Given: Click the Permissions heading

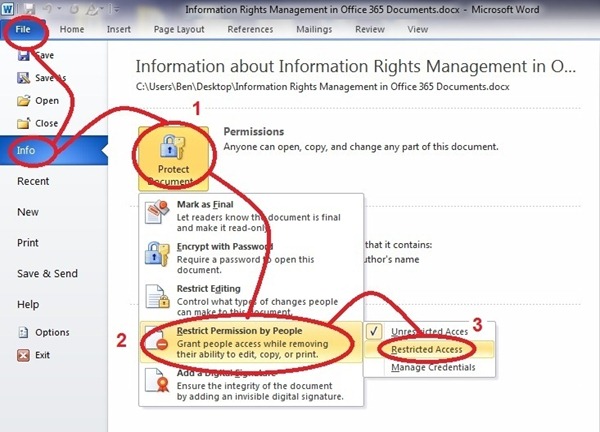Looking at the screenshot, I should (254, 132).
